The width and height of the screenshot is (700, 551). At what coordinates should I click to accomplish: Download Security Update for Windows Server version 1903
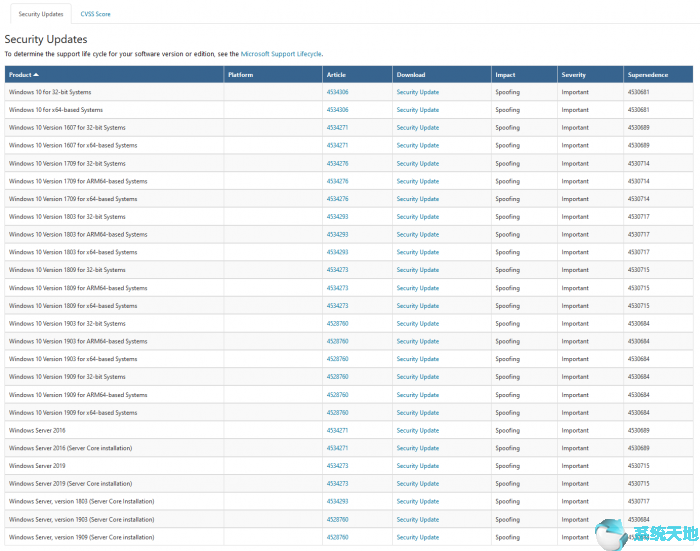click(x=417, y=520)
